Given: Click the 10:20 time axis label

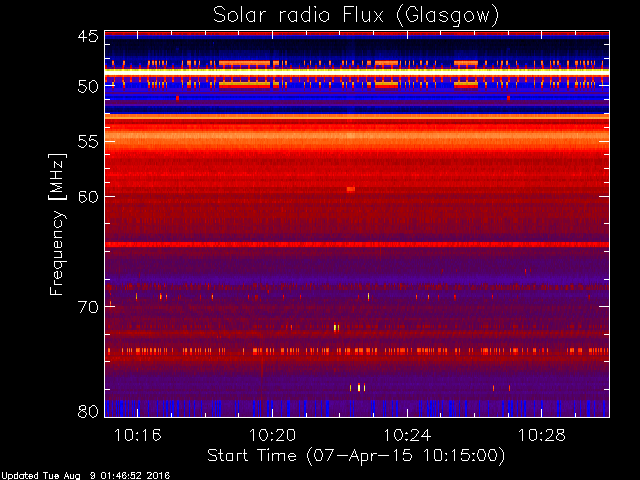Looking at the screenshot, I should 272,435.
